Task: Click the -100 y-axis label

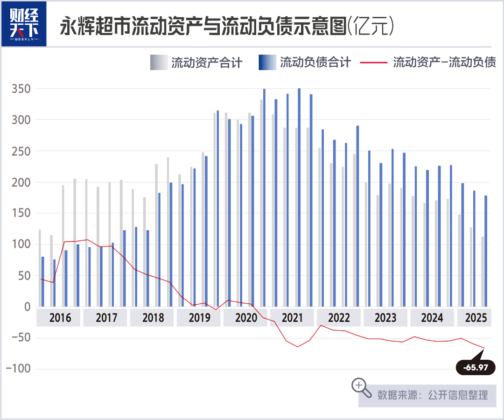Action: click(18, 369)
